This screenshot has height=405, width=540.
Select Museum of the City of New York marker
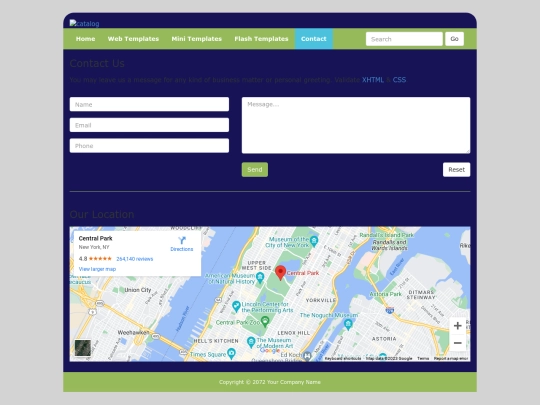pyautogui.click(x=314, y=241)
